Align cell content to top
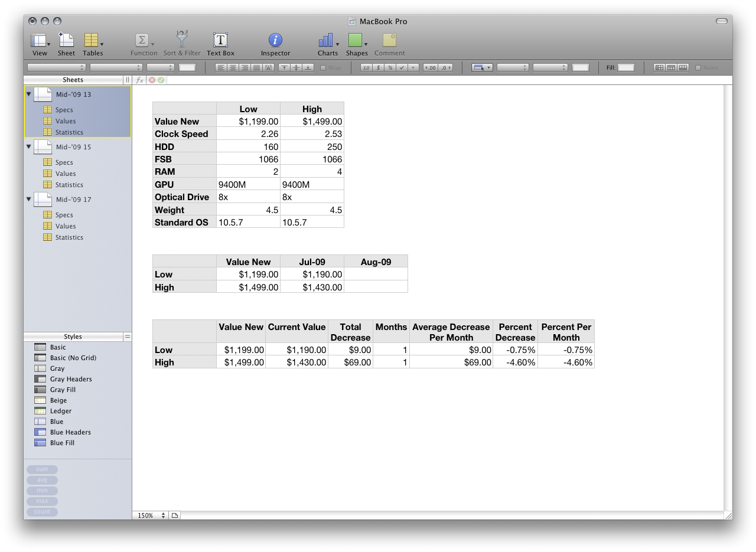 pos(284,68)
